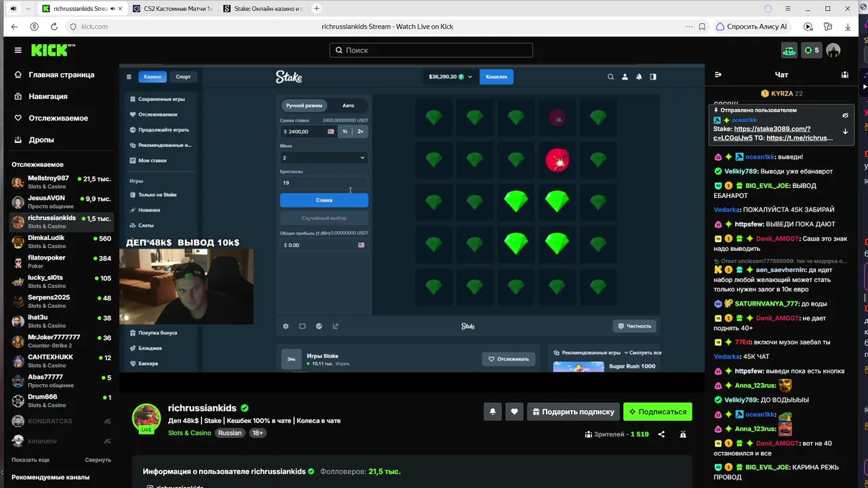Image resolution: width=868 pixels, height=488 pixels.
Task: Report the stream with the report icon
Action: coord(683,434)
